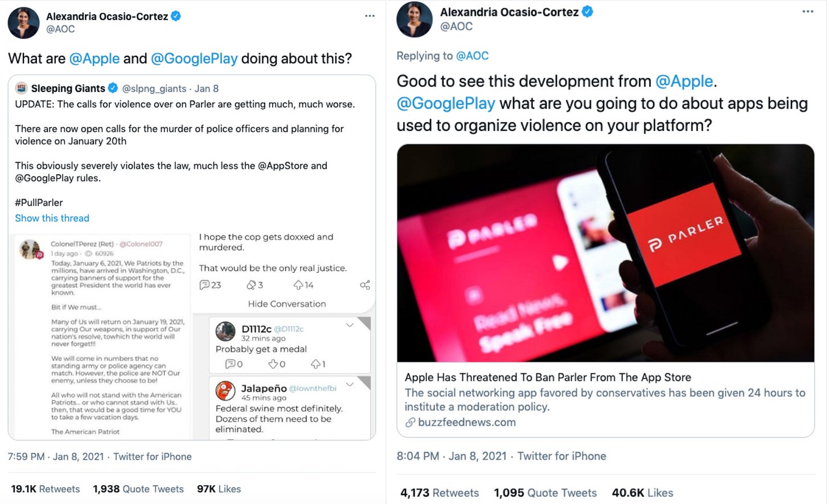The height and width of the screenshot is (504, 829).
Task: Click the #PullParler hashtag
Action: [x=39, y=203]
